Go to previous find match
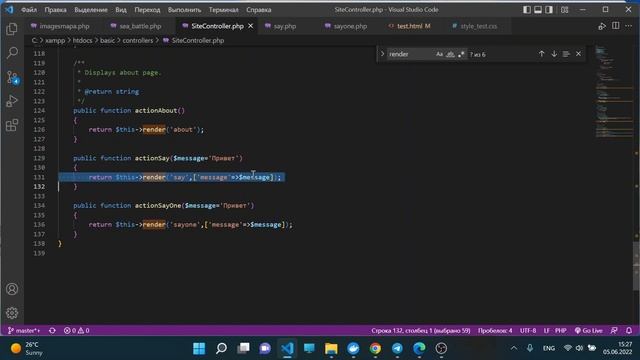 pyautogui.click(x=542, y=54)
